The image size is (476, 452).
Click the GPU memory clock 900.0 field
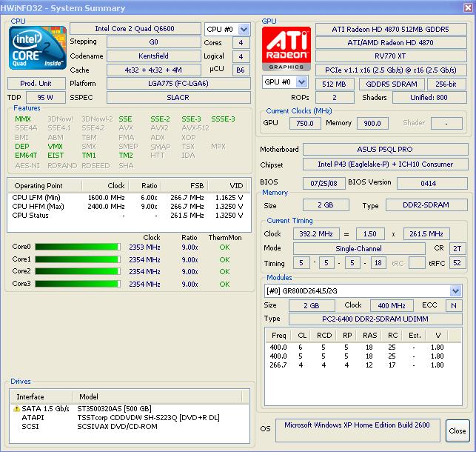(x=372, y=123)
